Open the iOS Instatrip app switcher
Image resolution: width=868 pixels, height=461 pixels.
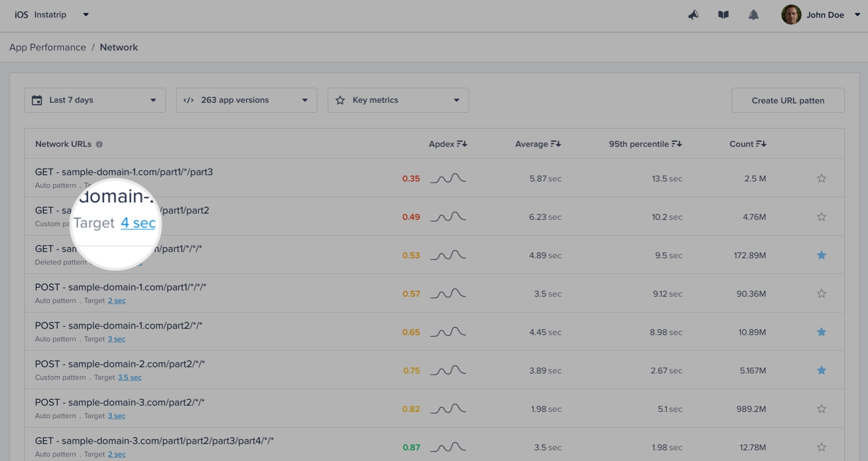tap(52, 15)
